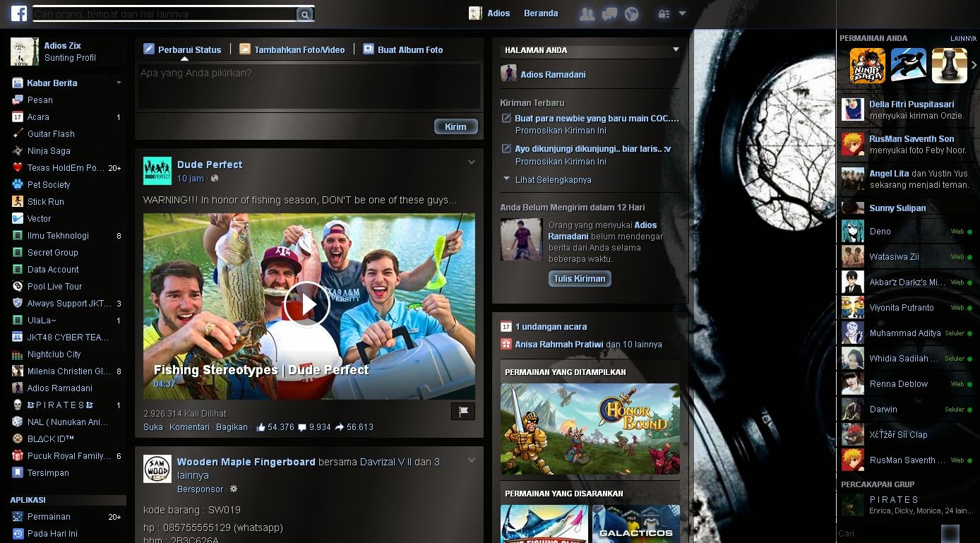Select the Perbarui Status tab
Screen dimensions: 980x543
(182, 49)
